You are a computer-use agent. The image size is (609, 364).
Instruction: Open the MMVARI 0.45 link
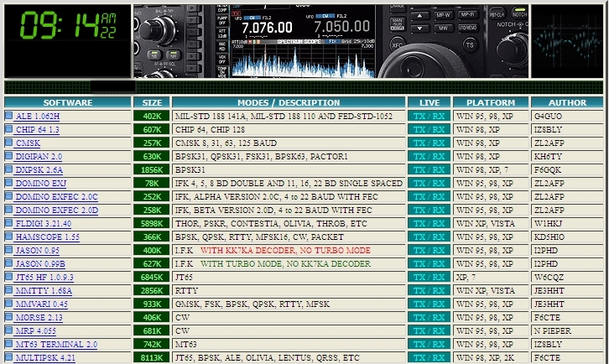click(x=42, y=304)
